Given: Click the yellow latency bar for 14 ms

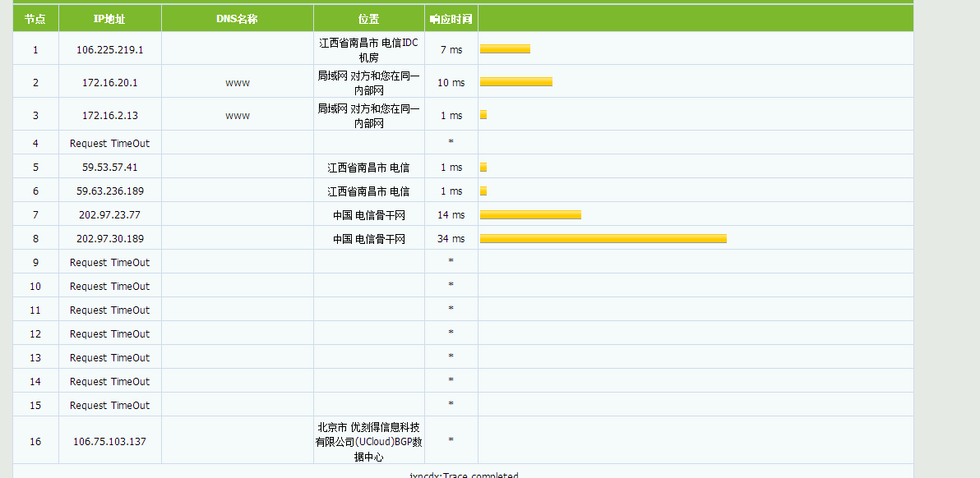Looking at the screenshot, I should [x=530, y=214].
